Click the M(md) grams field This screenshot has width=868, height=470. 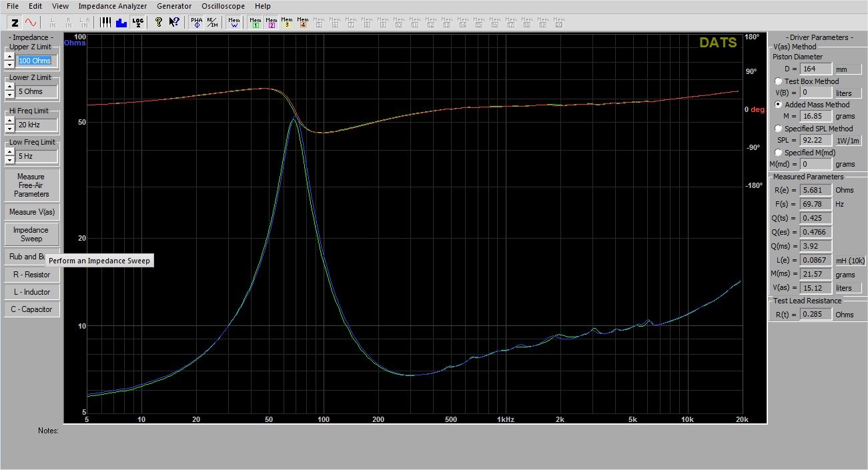(x=815, y=164)
